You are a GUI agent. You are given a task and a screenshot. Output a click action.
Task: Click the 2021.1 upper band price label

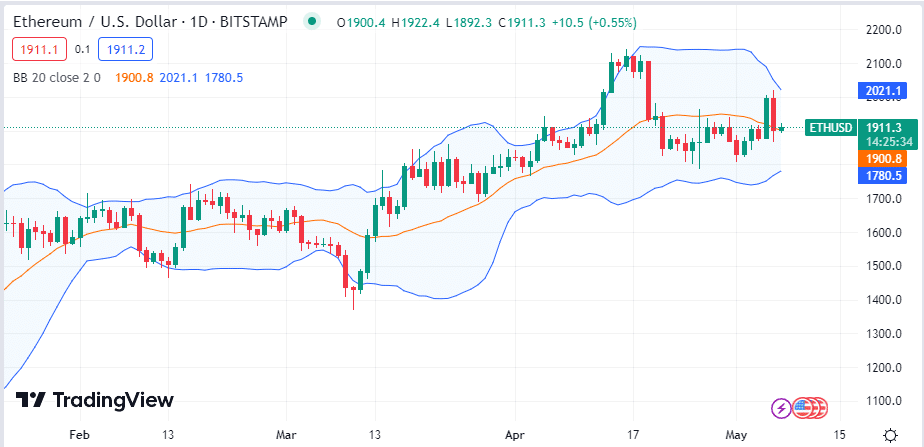click(883, 91)
